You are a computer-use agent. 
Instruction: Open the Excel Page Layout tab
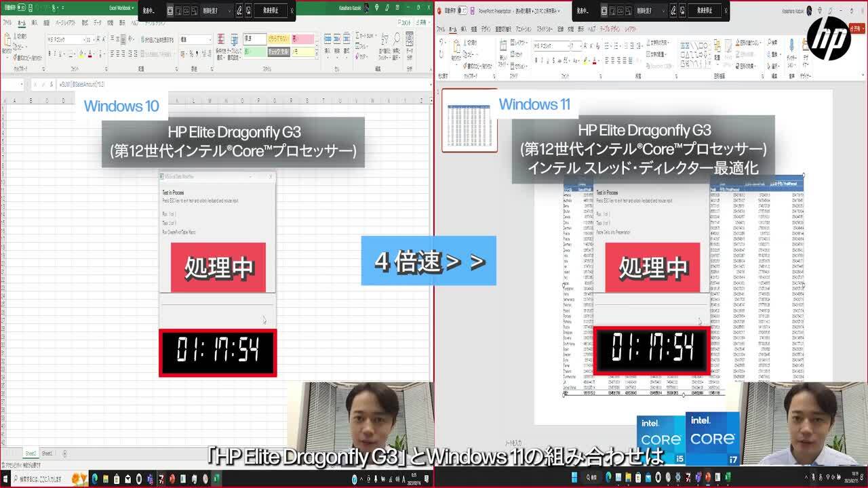click(x=66, y=22)
